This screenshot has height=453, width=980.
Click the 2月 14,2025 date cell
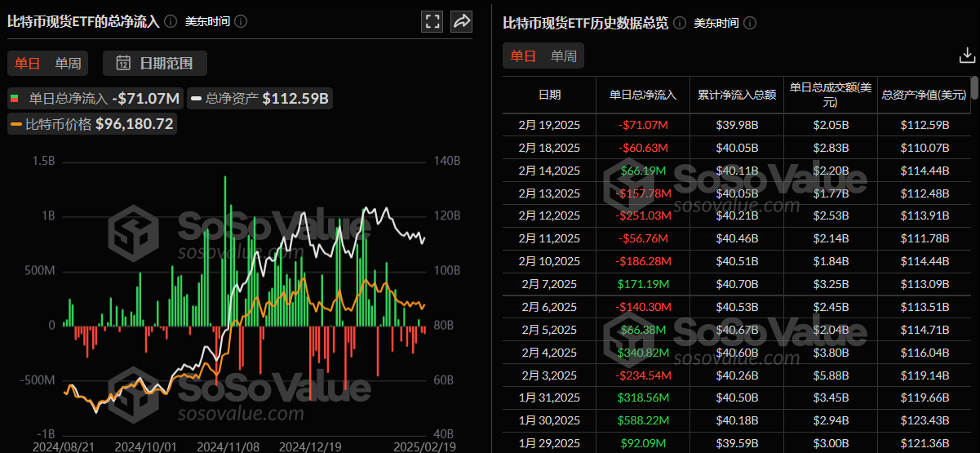pyautogui.click(x=549, y=171)
